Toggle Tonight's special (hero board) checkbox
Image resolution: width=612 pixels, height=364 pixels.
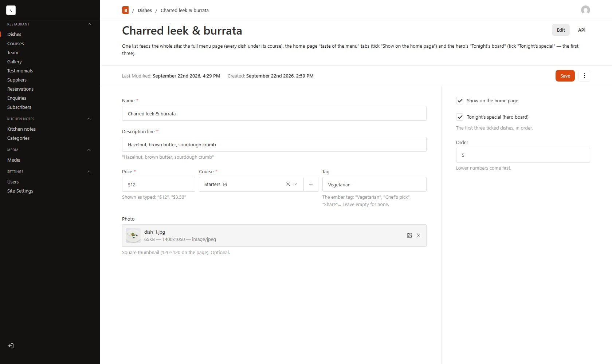coord(460,117)
